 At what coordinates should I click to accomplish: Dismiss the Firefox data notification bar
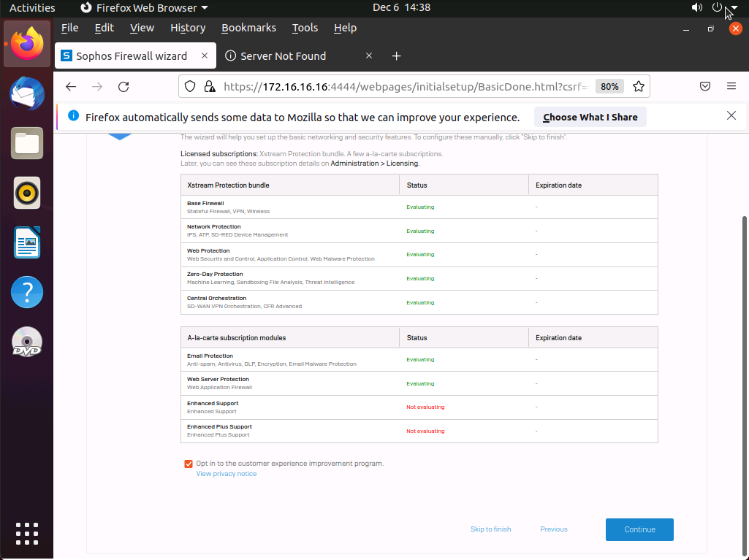[731, 116]
